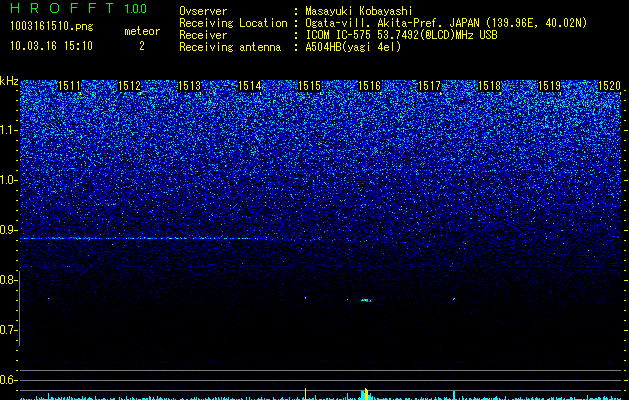Select receiver text ICOM IC-575 53.7492 MHz USB

(x=401, y=35)
